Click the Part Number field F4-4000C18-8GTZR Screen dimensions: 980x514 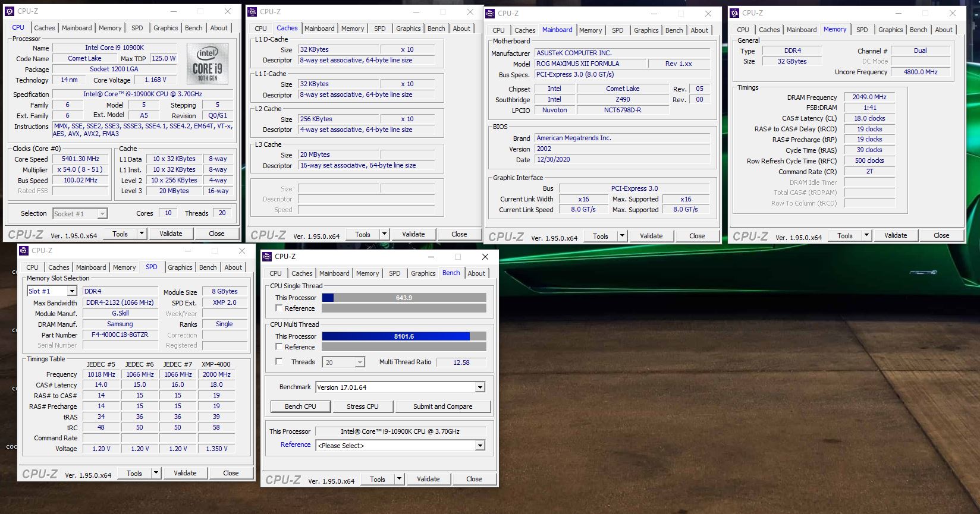[x=120, y=335]
